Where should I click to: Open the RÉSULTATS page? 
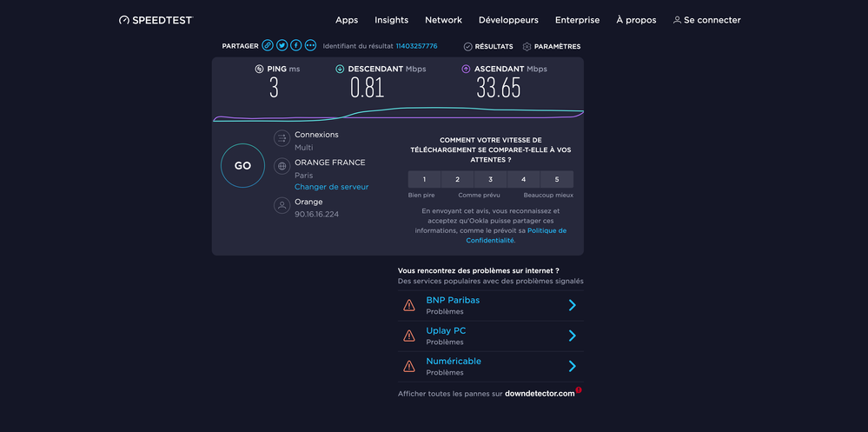(494, 47)
